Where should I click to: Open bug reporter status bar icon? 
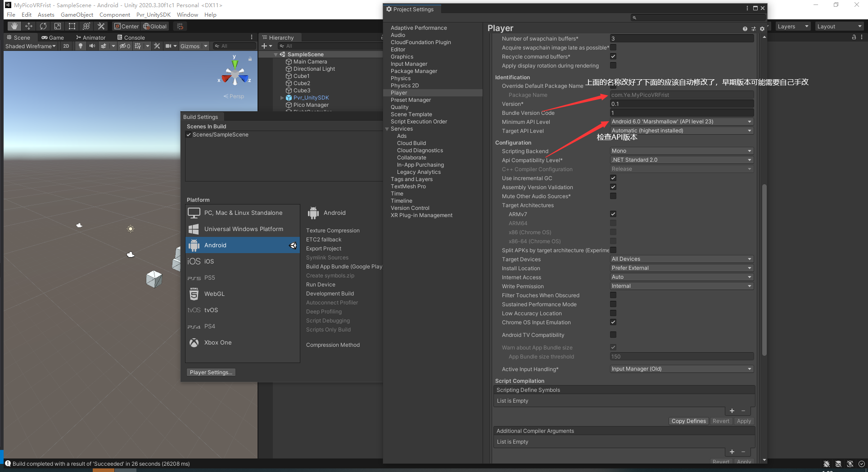826,463
